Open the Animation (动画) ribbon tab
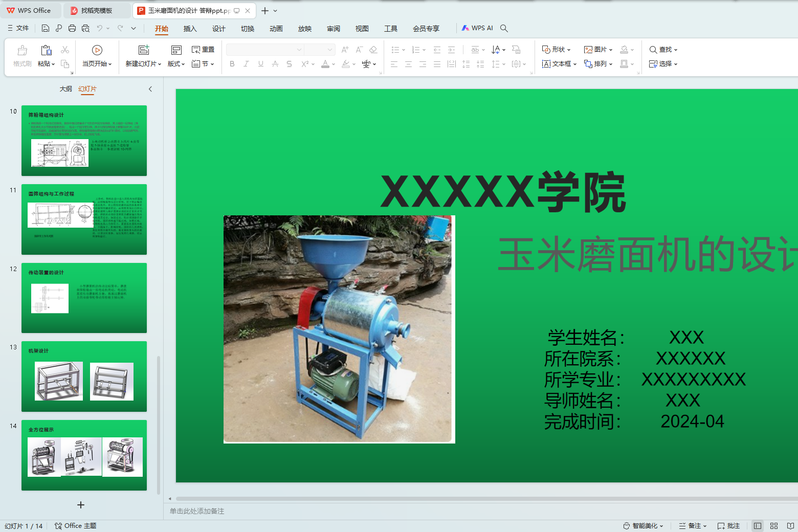This screenshot has height=532, width=798. pos(276,29)
